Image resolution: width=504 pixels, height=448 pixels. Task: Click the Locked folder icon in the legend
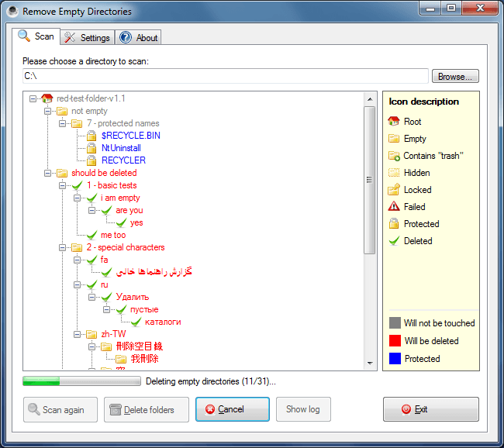[394, 189]
